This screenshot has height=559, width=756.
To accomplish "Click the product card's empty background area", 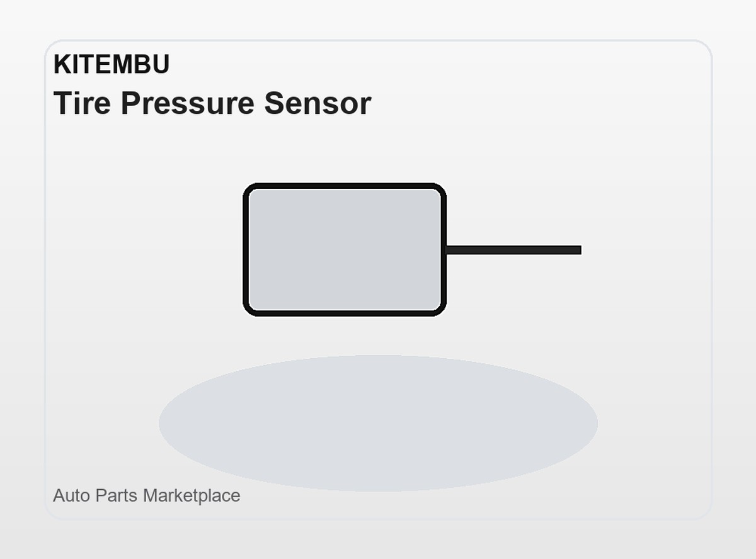I will (x=630, y=157).
